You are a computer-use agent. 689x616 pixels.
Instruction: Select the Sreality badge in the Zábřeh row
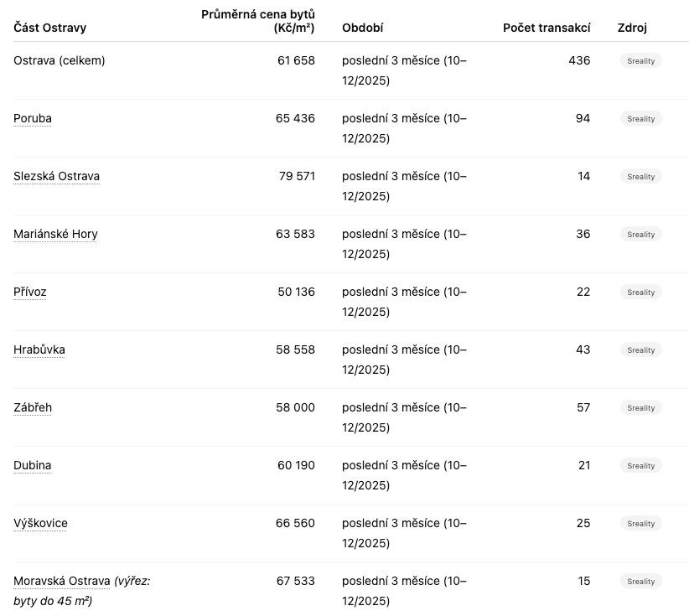641,408
